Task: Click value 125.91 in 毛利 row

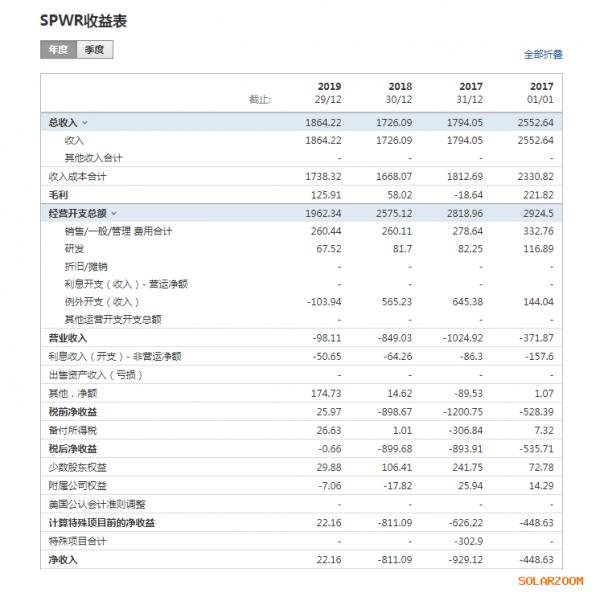Action: click(x=326, y=195)
